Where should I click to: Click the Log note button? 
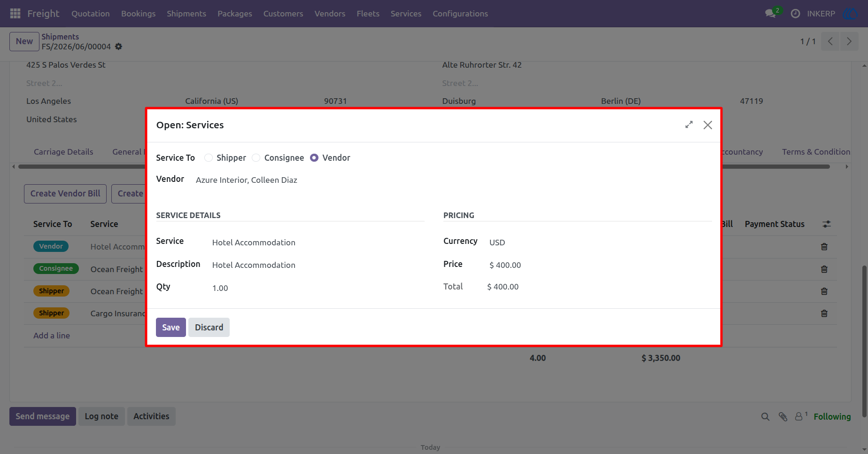pyautogui.click(x=101, y=416)
